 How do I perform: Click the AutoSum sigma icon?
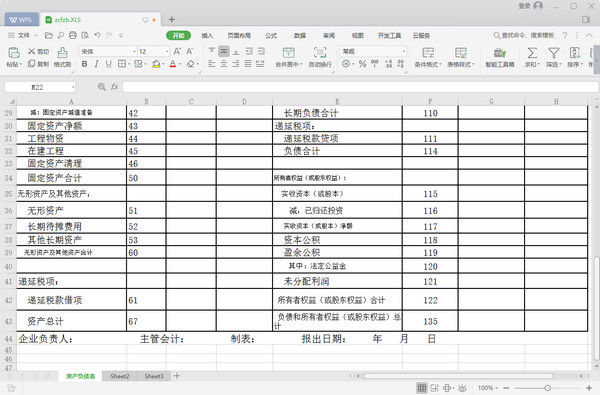(532, 53)
